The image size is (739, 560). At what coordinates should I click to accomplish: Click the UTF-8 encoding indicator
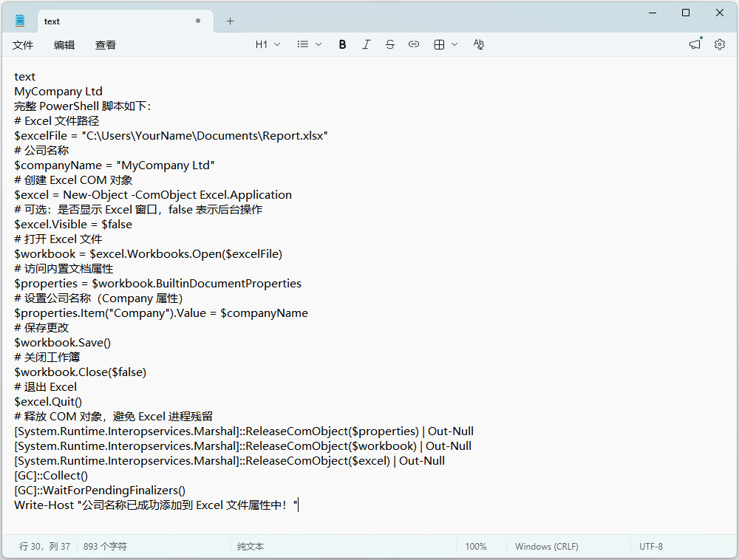(x=651, y=547)
